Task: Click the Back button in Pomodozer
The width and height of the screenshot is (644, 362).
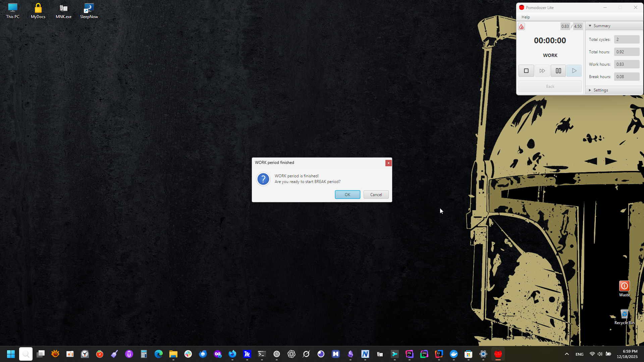Action: 550,86
